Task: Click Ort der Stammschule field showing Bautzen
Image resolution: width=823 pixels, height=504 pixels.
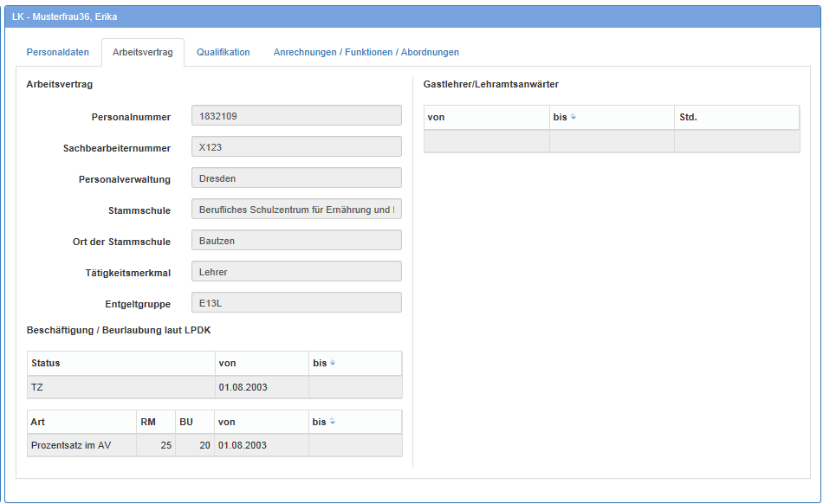Action: coord(296,241)
